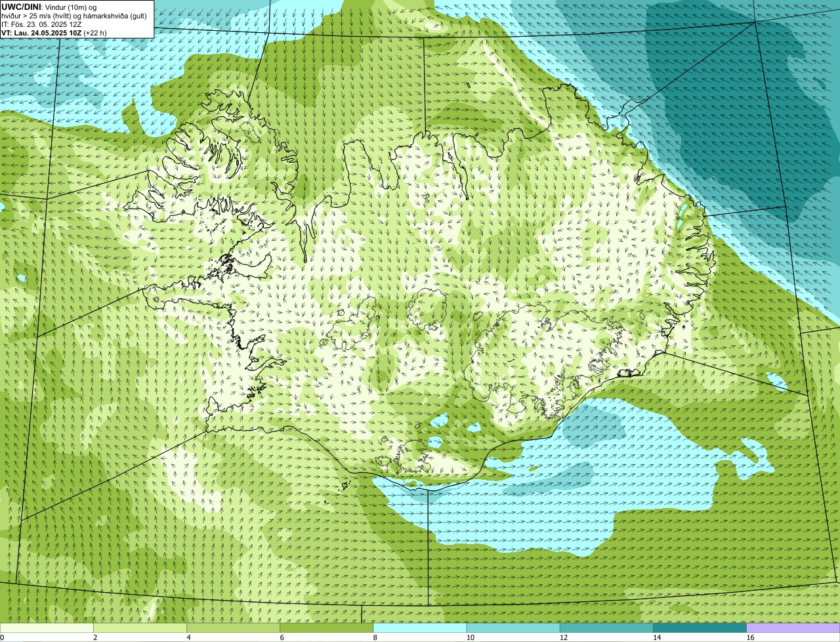Click the 6–8 m/s green legend swatch
Image resolution: width=840 pixels, height=642 pixels.
click(x=327, y=628)
